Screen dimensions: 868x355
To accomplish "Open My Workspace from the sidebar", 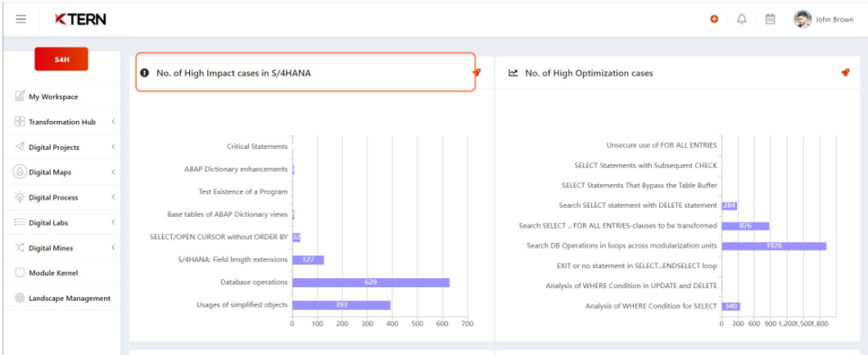I will pyautogui.click(x=53, y=97).
